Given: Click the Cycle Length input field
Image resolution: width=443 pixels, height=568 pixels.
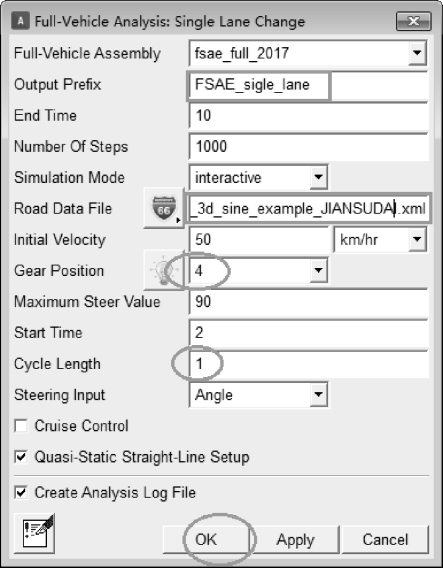Looking at the screenshot, I should [x=309, y=364].
